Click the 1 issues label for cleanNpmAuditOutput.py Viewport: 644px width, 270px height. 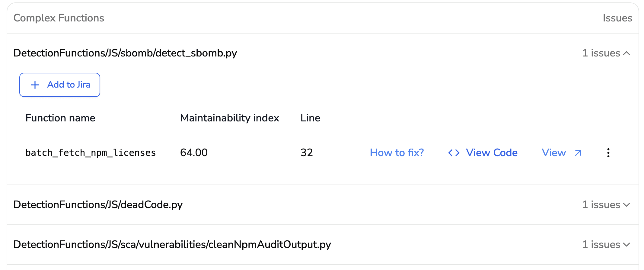601,245
